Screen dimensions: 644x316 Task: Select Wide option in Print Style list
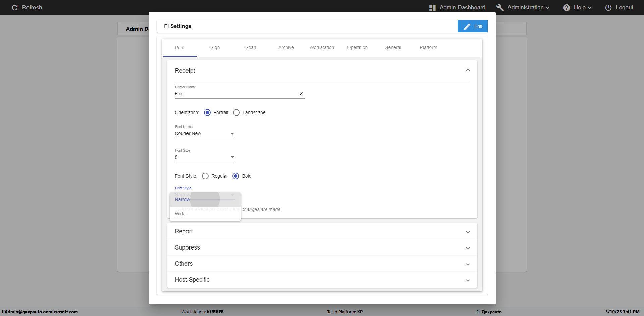point(180,214)
